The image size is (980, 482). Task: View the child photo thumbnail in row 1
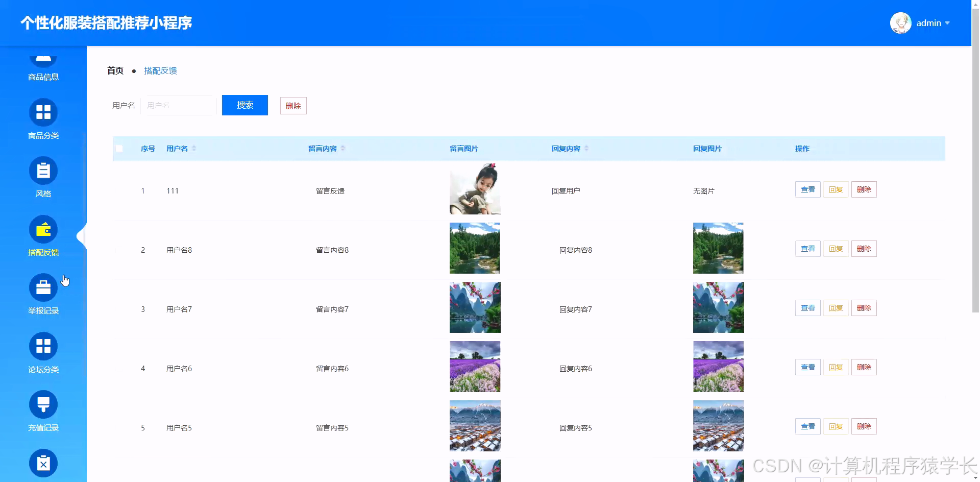[475, 189]
